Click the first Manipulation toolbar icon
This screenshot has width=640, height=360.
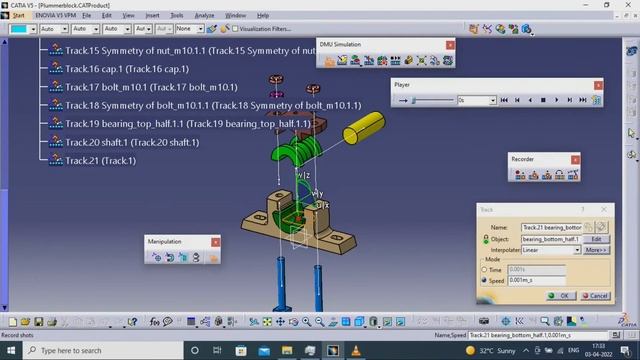click(x=157, y=257)
